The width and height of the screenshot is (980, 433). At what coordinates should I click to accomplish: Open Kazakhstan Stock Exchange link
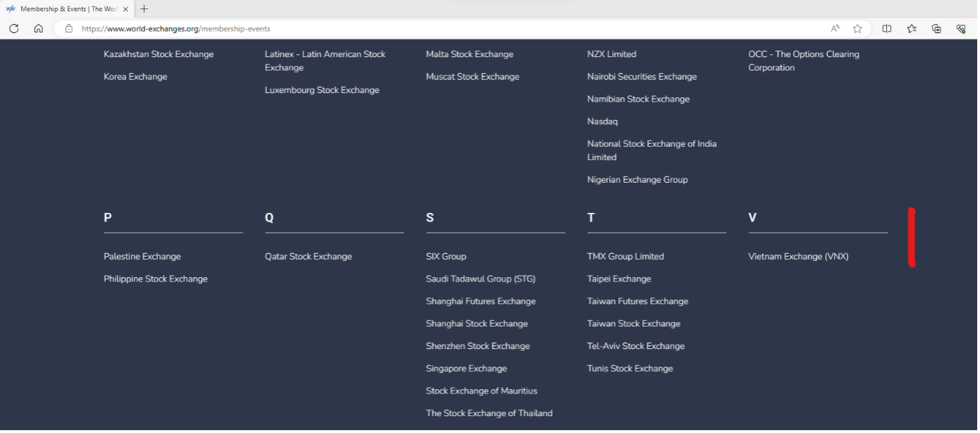pos(159,54)
